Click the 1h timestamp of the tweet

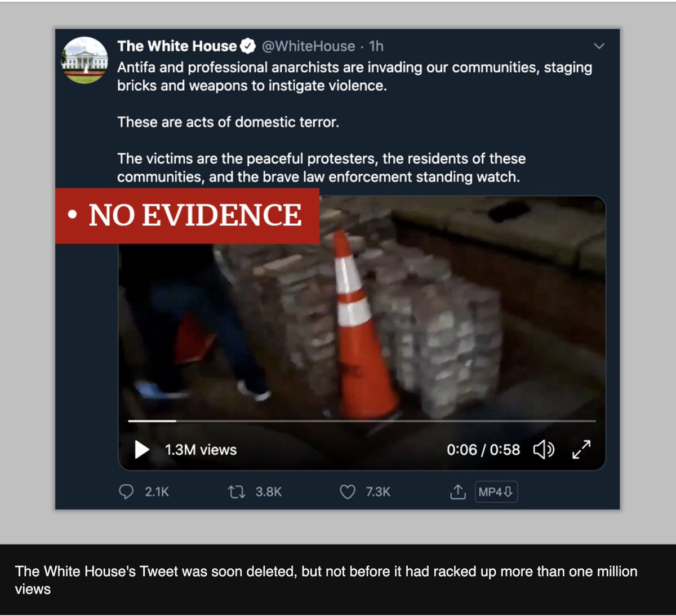[x=376, y=46]
